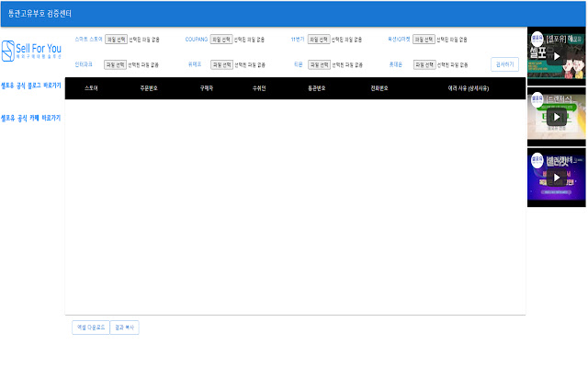The width and height of the screenshot is (588, 368).
Task: Play the first video with cartoon characters
Action: click(557, 57)
